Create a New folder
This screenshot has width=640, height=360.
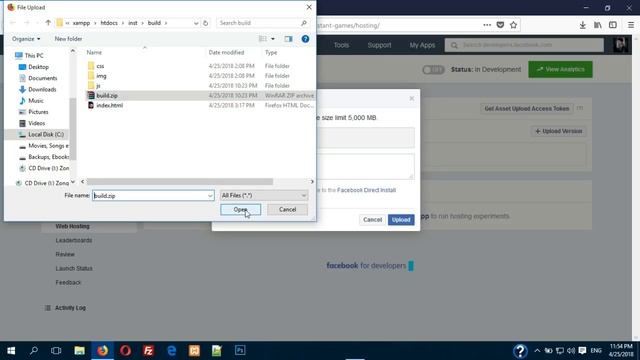(68, 39)
